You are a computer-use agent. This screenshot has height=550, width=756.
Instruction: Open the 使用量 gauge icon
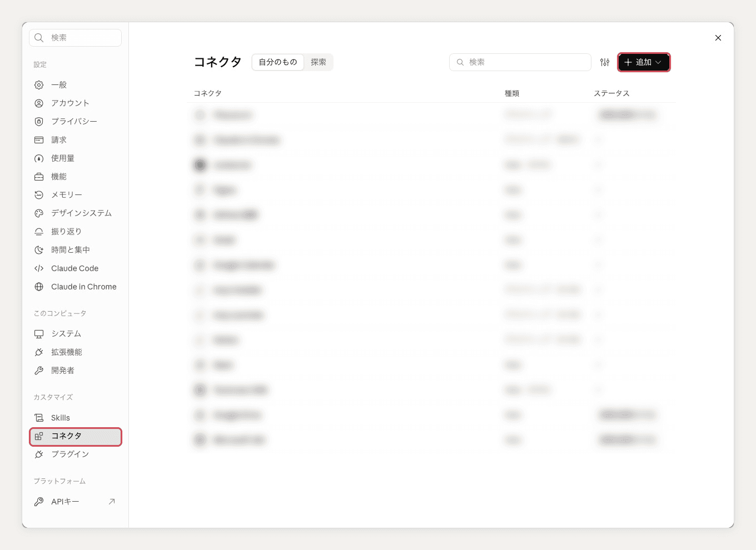39,158
